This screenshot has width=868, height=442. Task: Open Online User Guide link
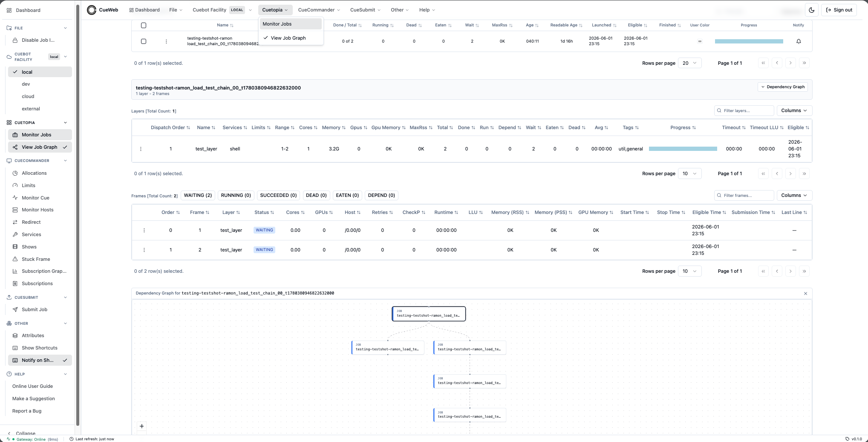[33, 386]
